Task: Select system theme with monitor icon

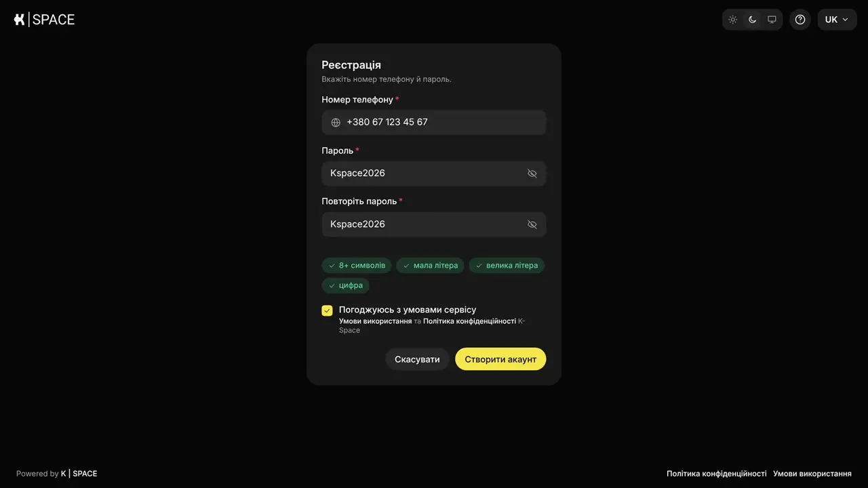Action: 772,20
